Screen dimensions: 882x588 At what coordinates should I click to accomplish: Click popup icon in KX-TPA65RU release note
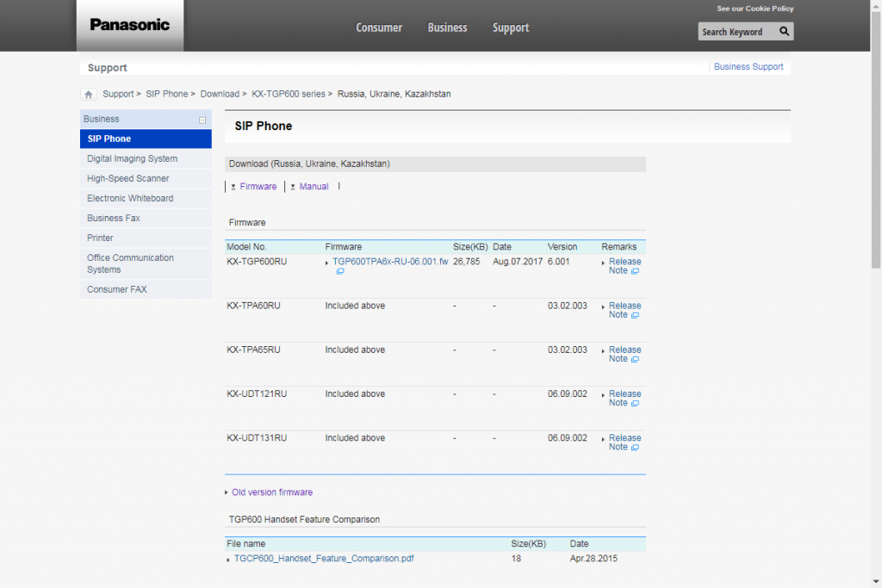[635, 359]
